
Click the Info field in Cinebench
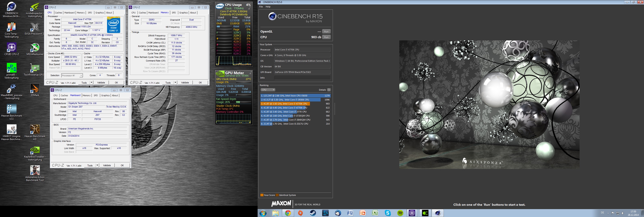click(x=302, y=78)
